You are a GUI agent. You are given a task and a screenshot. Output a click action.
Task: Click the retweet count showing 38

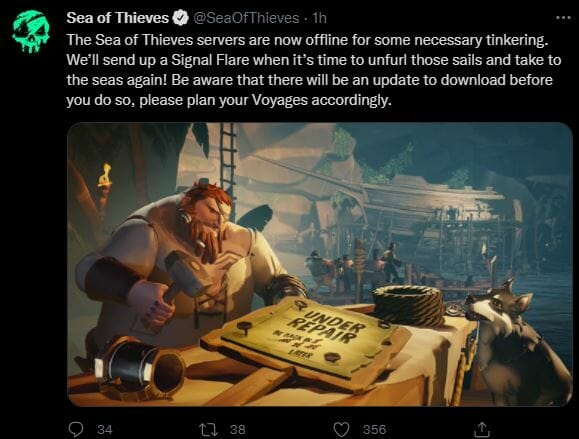237,429
